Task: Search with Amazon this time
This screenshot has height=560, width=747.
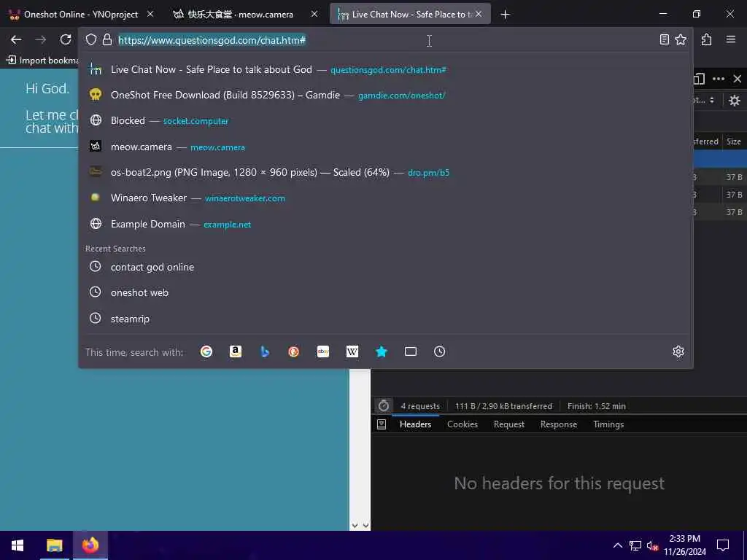Action: (236, 352)
